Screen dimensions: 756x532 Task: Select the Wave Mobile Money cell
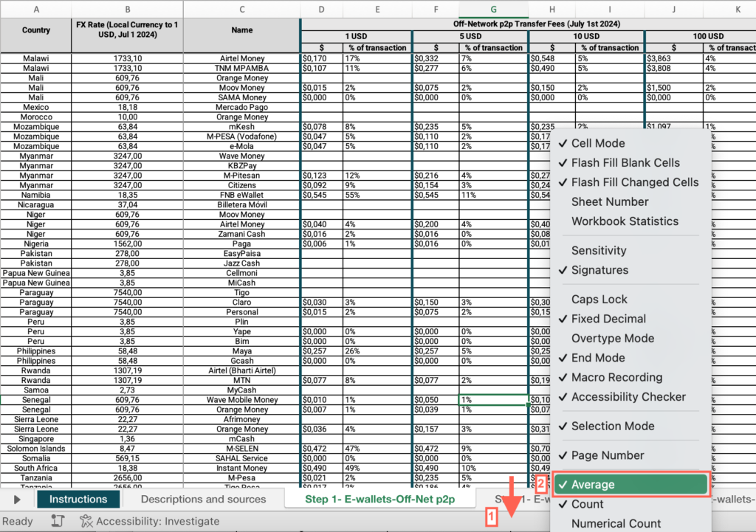[241, 399]
